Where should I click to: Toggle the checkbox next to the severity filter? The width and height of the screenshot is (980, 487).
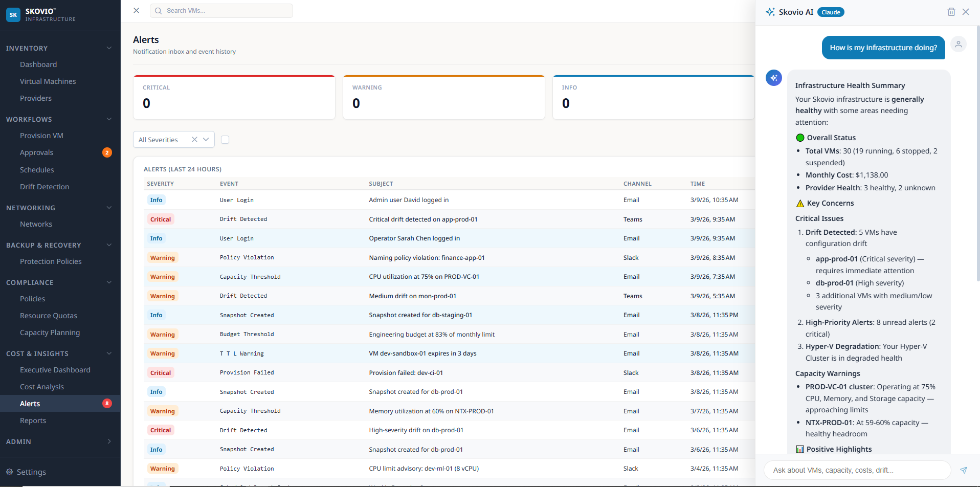(225, 140)
